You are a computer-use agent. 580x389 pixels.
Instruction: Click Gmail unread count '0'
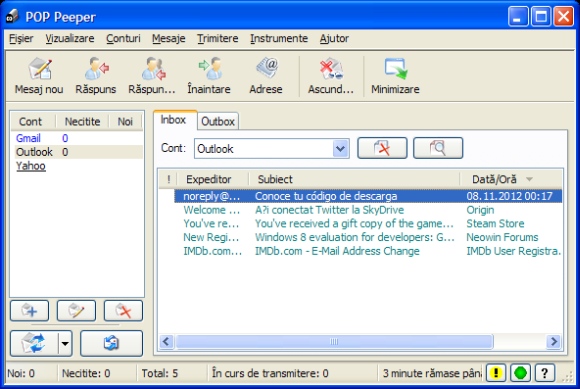pyautogui.click(x=65, y=138)
